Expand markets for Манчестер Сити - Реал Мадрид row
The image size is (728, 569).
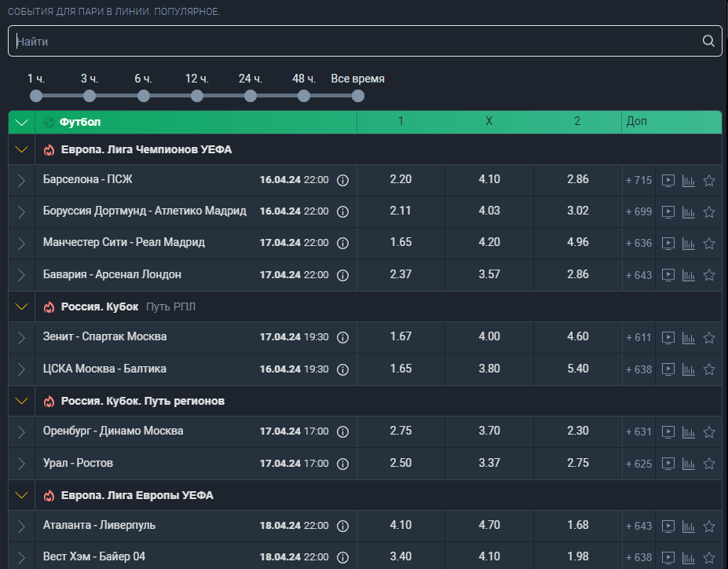point(21,243)
